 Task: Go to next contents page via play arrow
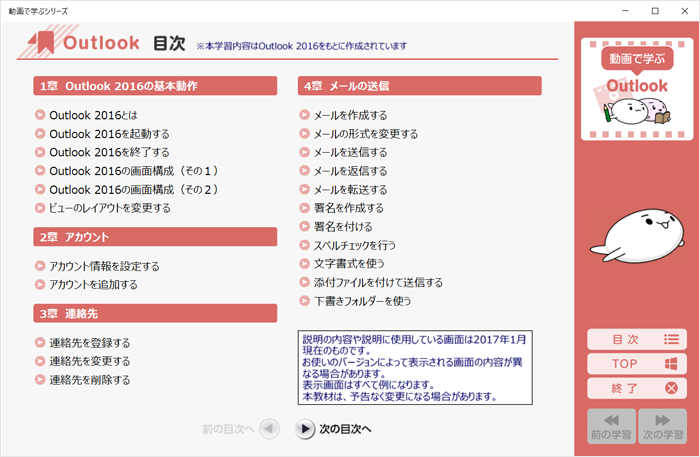click(305, 429)
